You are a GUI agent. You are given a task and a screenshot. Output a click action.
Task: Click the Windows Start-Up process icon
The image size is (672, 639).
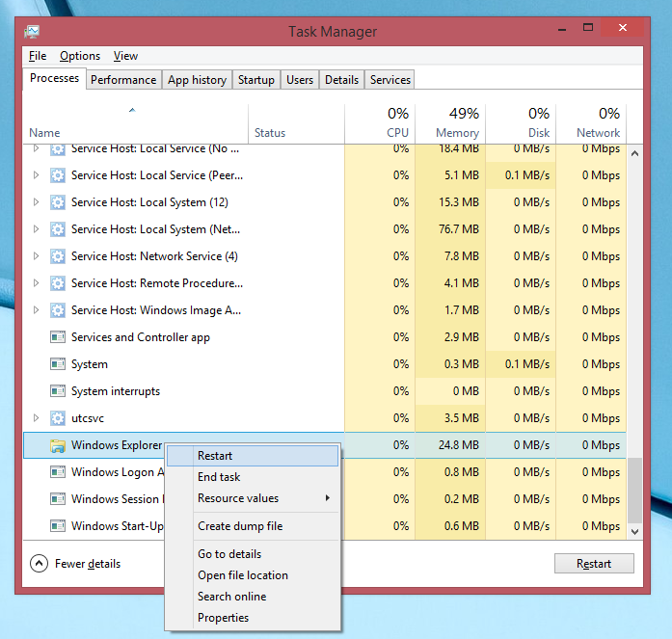(58, 526)
